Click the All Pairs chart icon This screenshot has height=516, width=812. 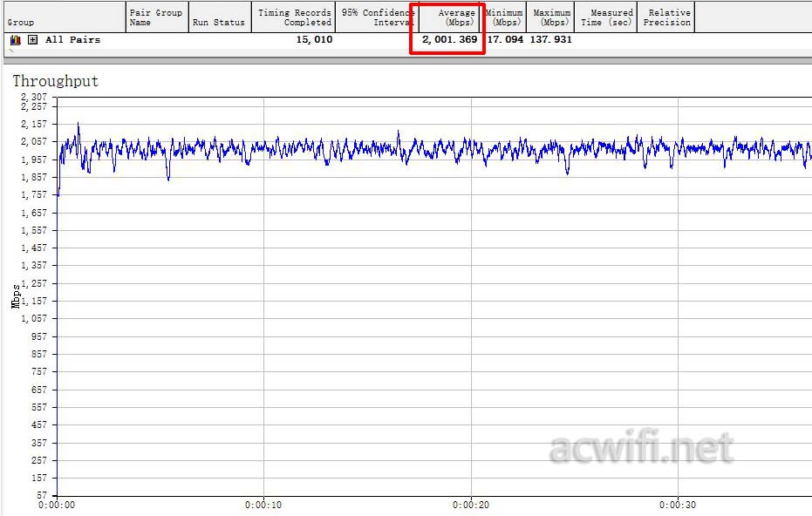pos(16,40)
